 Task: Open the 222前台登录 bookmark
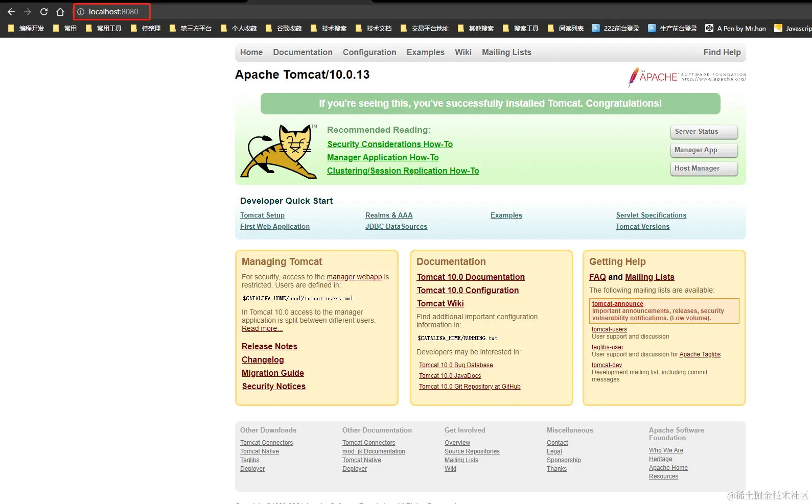(616, 29)
